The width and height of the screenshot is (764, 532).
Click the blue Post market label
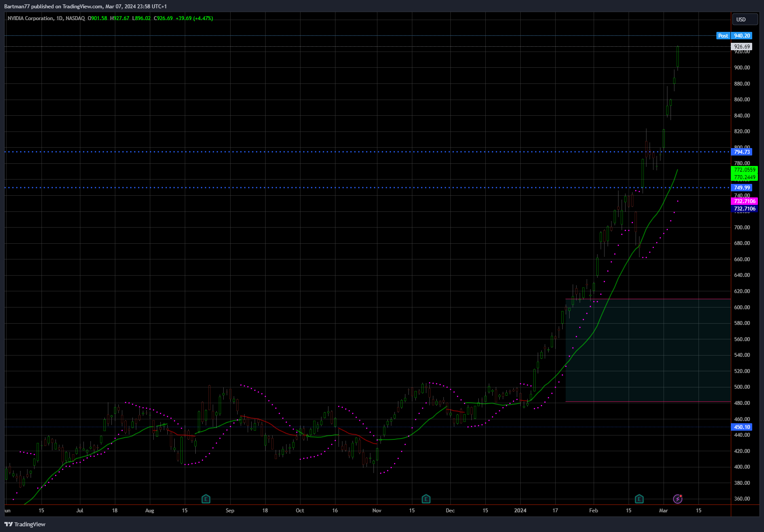tap(723, 36)
